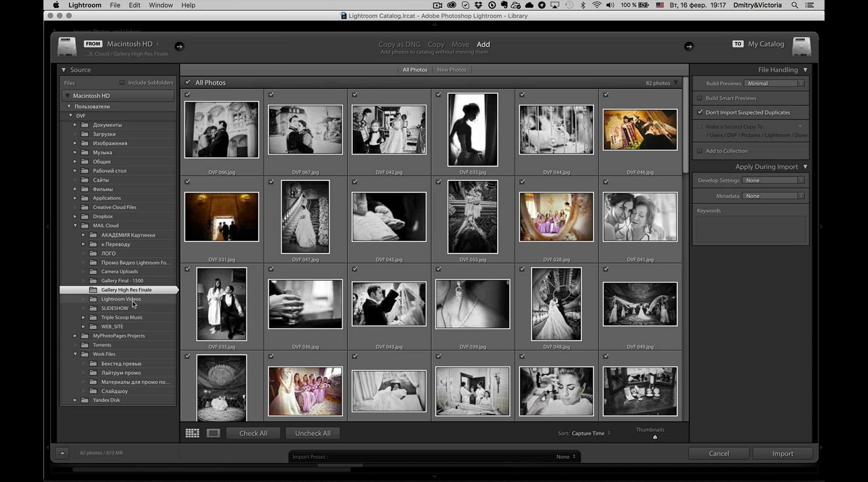Switch to grid view icon
The height and width of the screenshot is (482, 868).
tap(192, 433)
